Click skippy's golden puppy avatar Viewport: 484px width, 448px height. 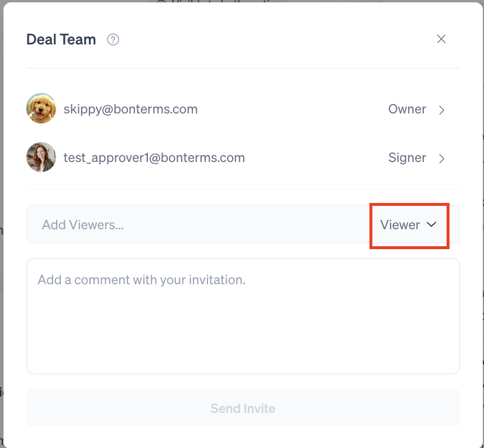[x=42, y=108]
